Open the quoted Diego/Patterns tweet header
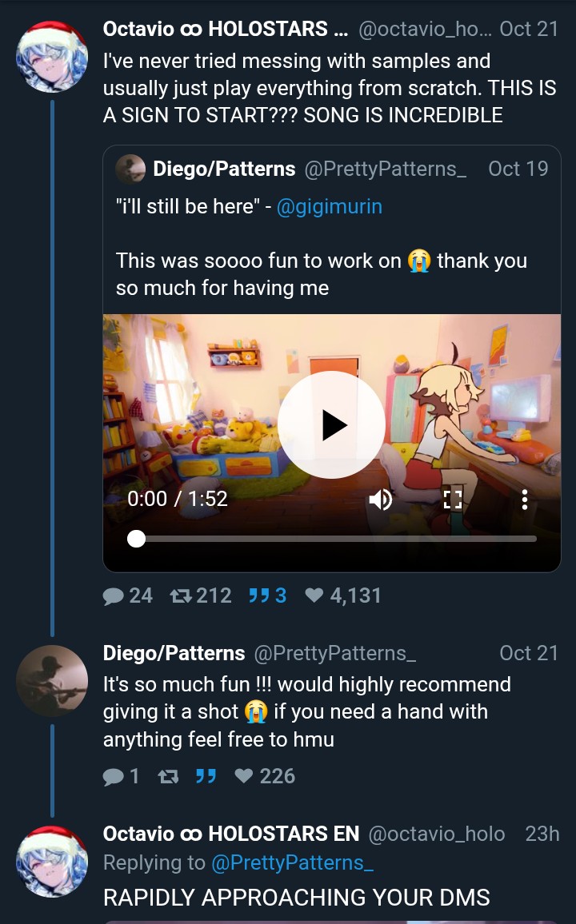The image size is (576, 924). tap(332, 169)
